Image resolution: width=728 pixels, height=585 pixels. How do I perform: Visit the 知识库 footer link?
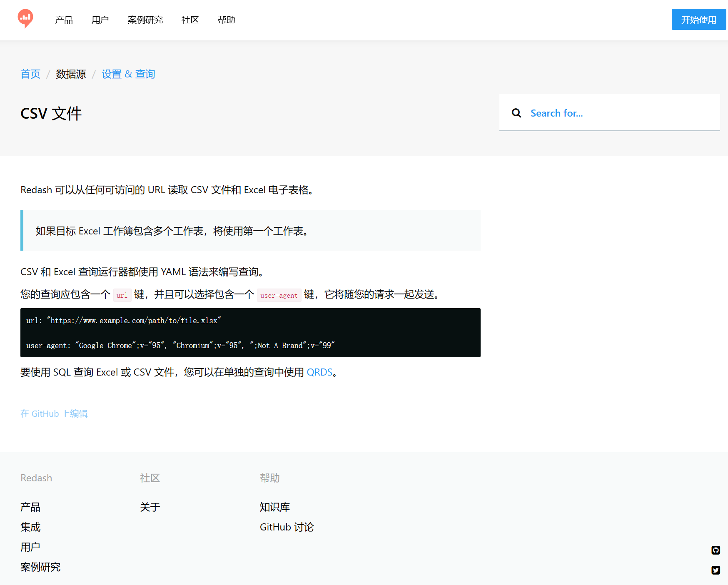point(274,507)
